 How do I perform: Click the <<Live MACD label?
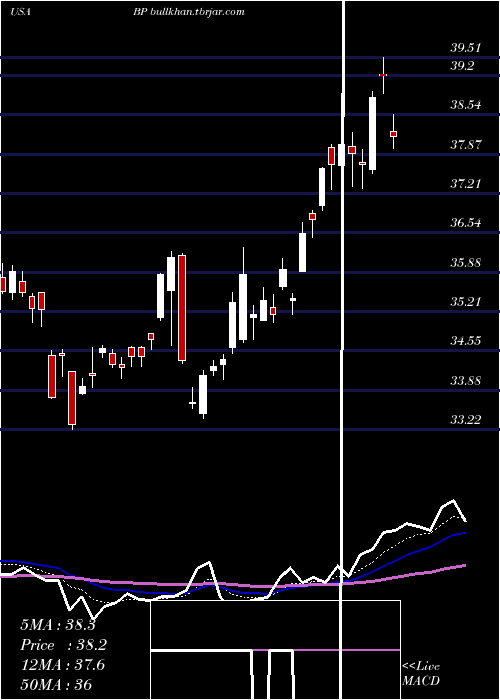421,674
